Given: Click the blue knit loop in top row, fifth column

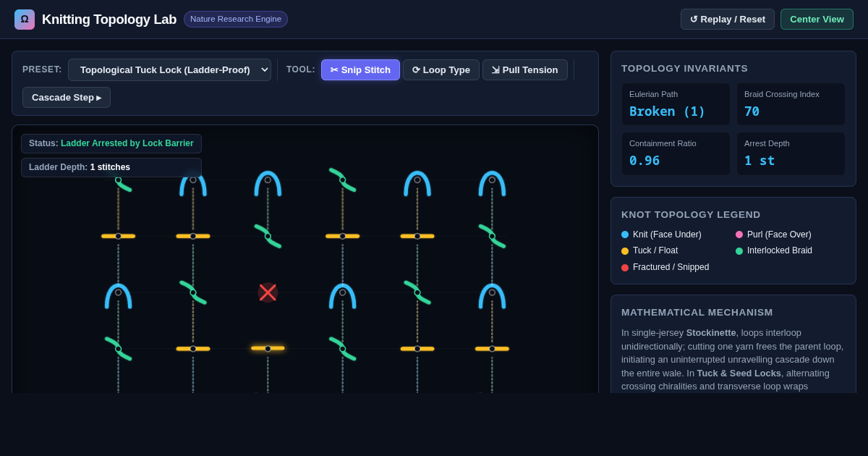Looking at the screenshot, I should (417, 183).
